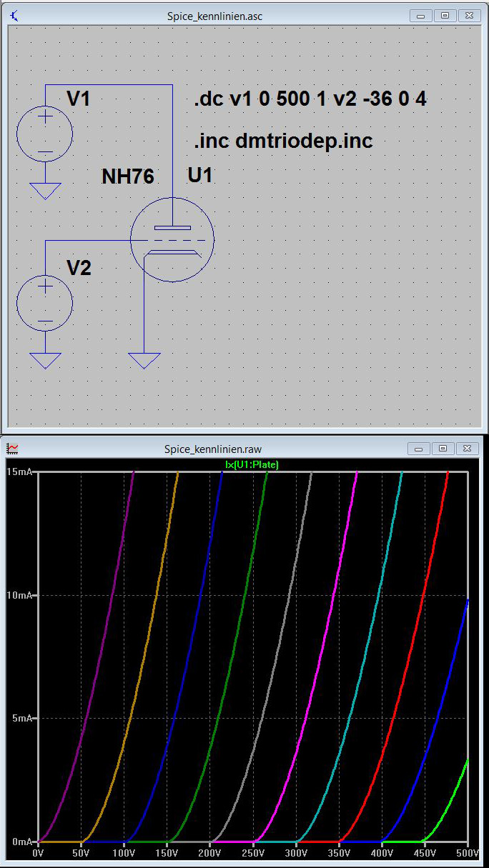Click the ground symbol under V1

tap(45, 191)
